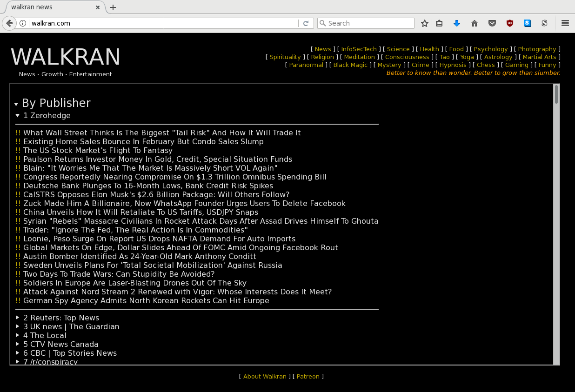Open 'Deutsche Bank Plunges To 16-Month Lows' headline
The height and width of the screenshot is (392, 575).
(148, 186)
